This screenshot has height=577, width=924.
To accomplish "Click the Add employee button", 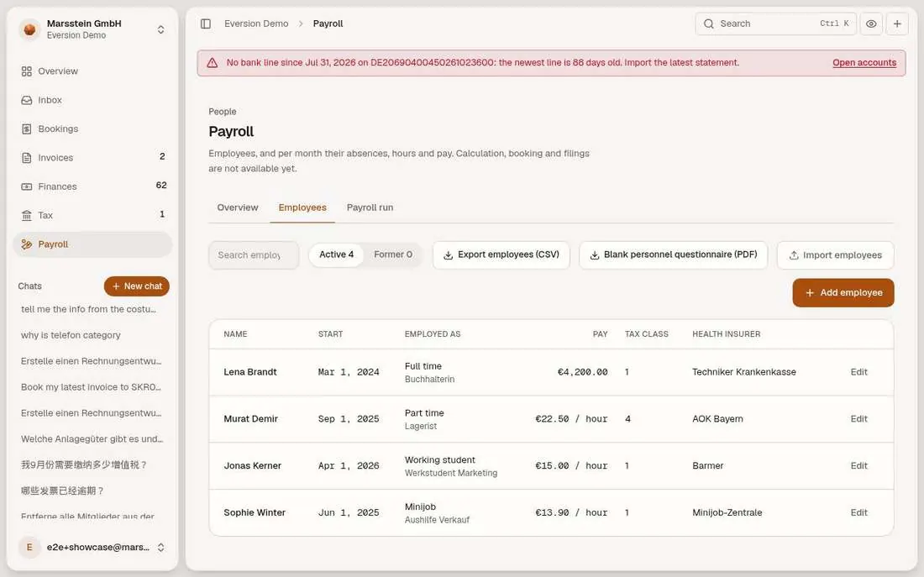I will pos(843,292).
